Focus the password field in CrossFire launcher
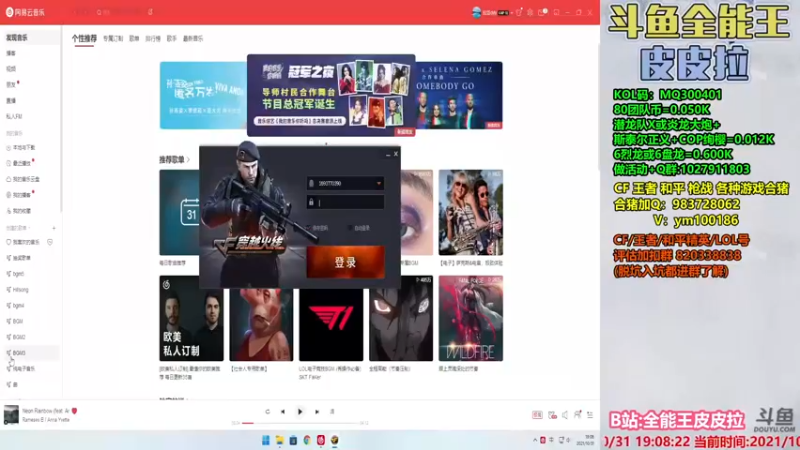This screenshot has width=800, height=450. (x=345, y=203)
